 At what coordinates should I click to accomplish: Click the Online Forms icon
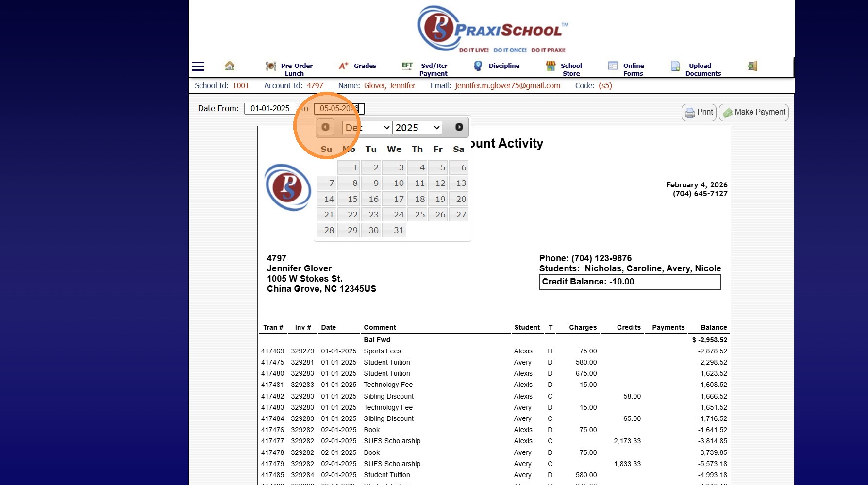pyautogui.click(x=613, y=66)
